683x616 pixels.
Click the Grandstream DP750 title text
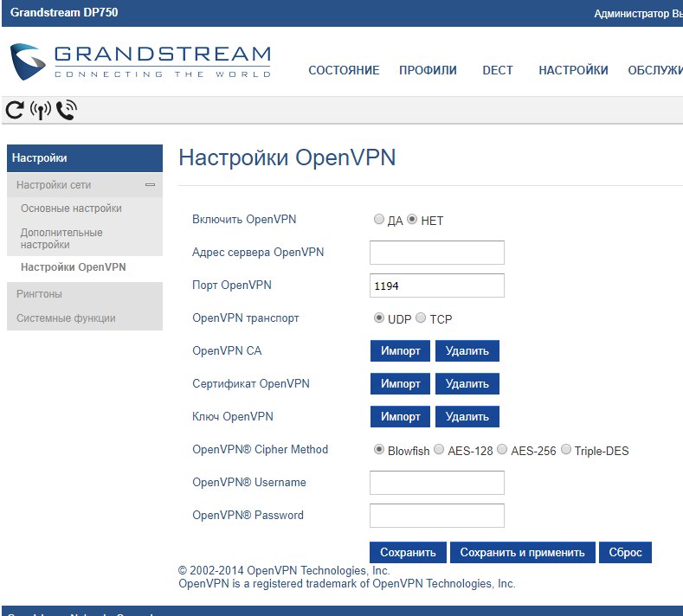pos(64,12)
